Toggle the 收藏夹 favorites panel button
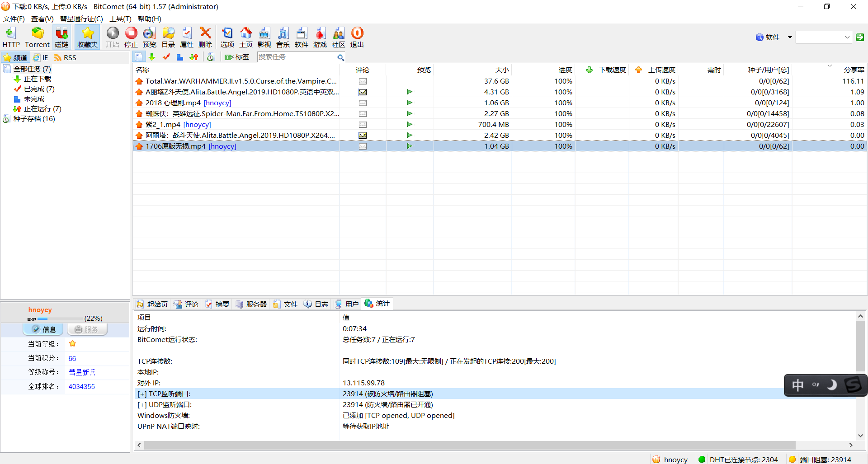This screenshot has width=868, height=464. tap(87, 37)
